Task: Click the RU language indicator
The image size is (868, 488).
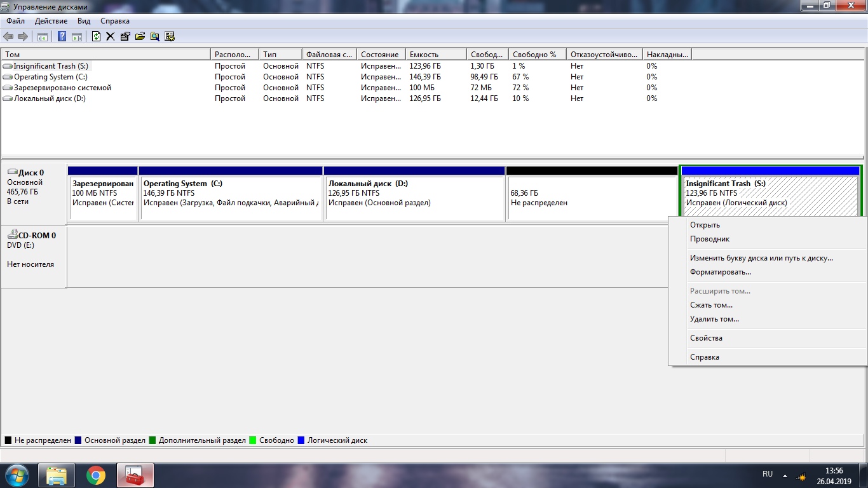Action: pyautogui.click(x=768, y=474)
